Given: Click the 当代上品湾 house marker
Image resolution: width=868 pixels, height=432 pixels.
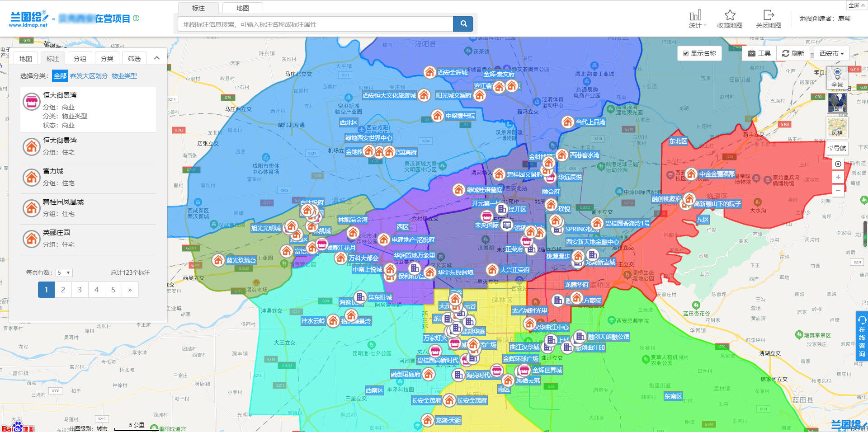Looking at the screenshot, I should 567,122.
